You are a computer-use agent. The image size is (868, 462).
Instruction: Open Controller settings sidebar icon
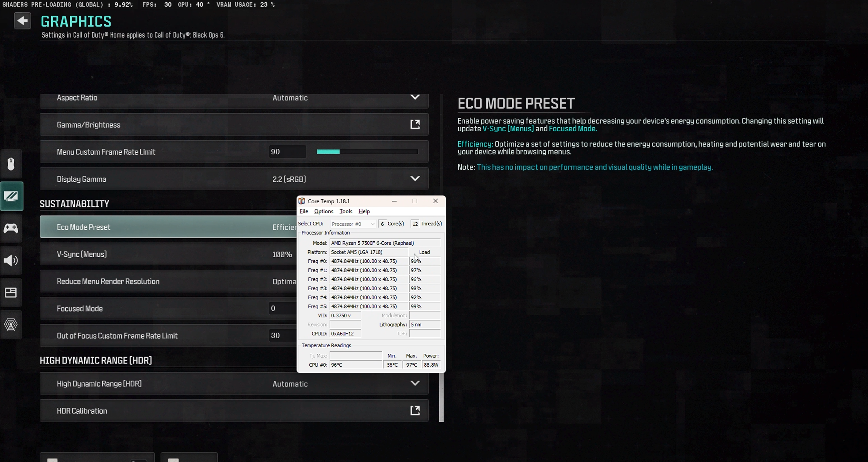click(x=11, y=228)
